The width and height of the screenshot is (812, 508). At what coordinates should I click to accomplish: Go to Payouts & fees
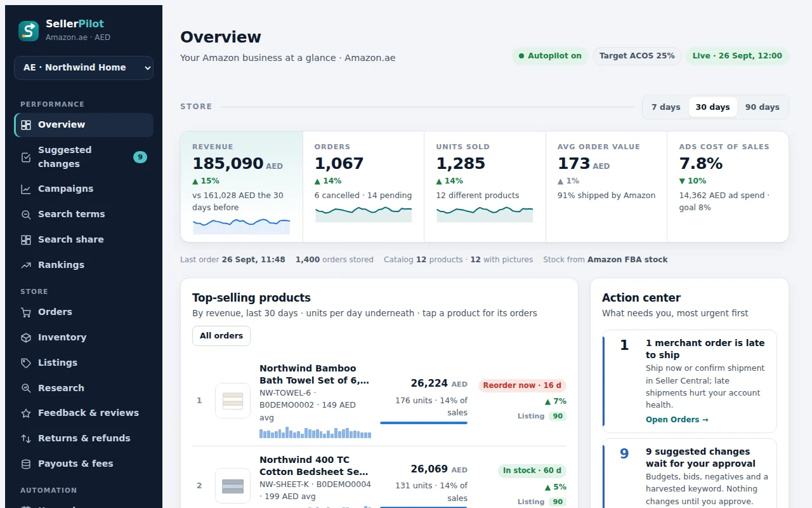point(84,464)
